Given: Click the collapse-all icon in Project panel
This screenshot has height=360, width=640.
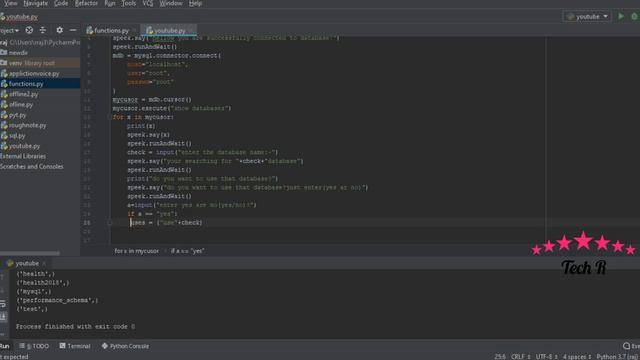Looking at the screenshot, I should [43, 30].
